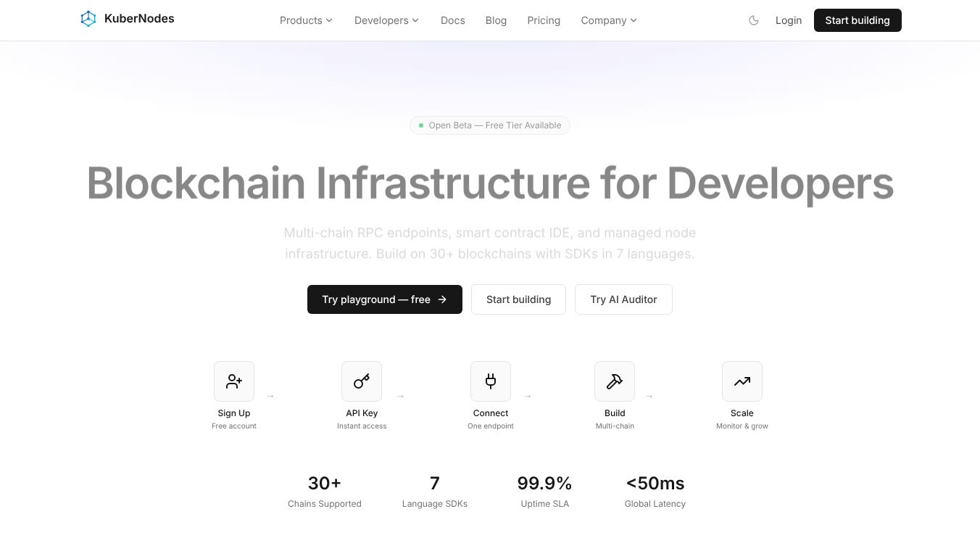The height and width of the screenshot is (551, 980).
Task: Click the Scale trending-up icon
Action: (x=742, y=381)
